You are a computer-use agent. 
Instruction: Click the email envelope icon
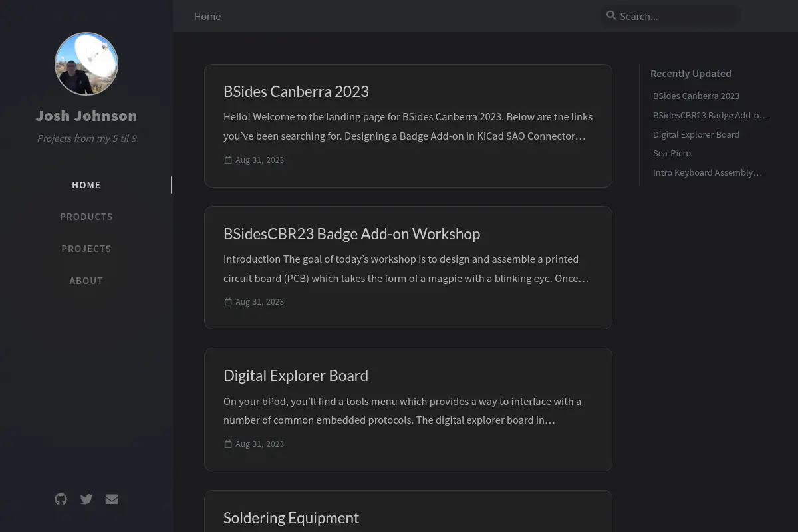(112, 499)
